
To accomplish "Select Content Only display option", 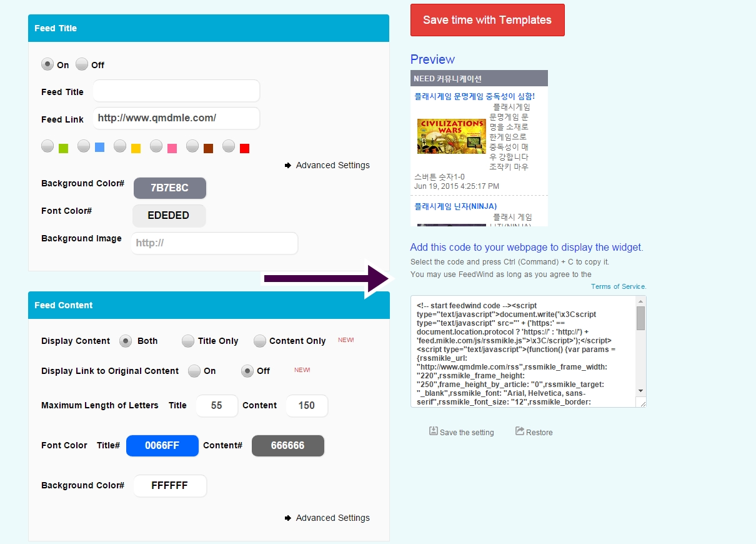I will [x=260, y=341].
